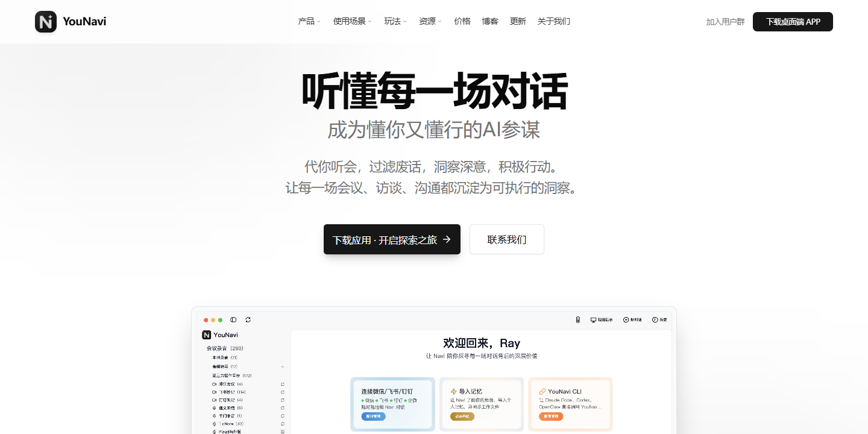Click the 下载桌面端 APP button
This screenshot has height=434, width=868.
(x=793, y=22)
